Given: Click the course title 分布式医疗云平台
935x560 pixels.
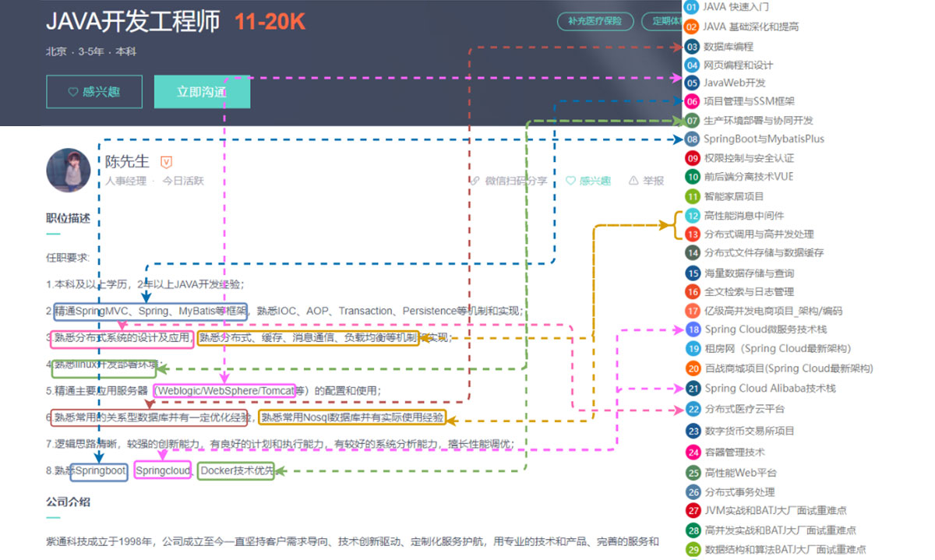Looking at the screenshot, I should [744, 409].
